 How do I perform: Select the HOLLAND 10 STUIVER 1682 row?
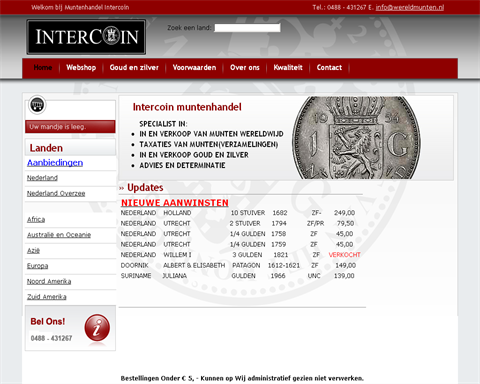(x=238, y=213)
